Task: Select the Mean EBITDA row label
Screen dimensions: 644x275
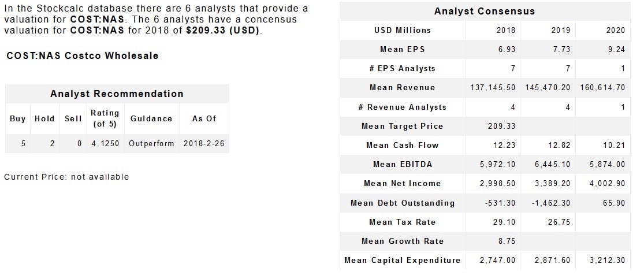Action: (x=402, y=164)
